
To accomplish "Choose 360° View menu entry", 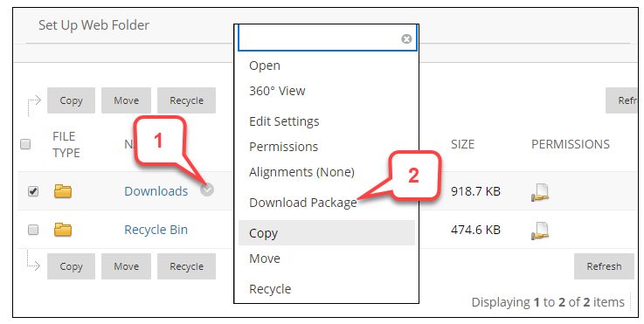I will pyautogui.click(x=277, y=91).
